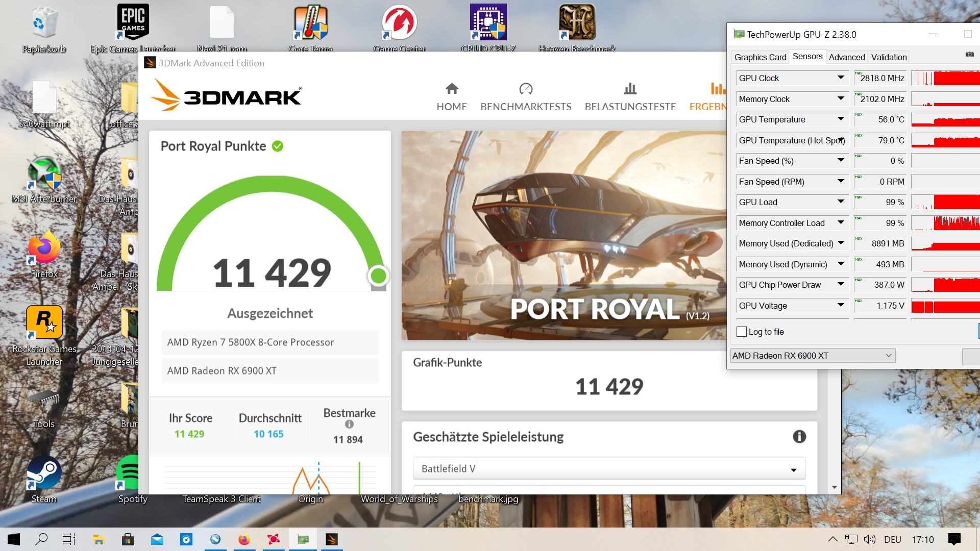
Task: Switch to Graphics Card tab
Action: (x=760, y=57)
